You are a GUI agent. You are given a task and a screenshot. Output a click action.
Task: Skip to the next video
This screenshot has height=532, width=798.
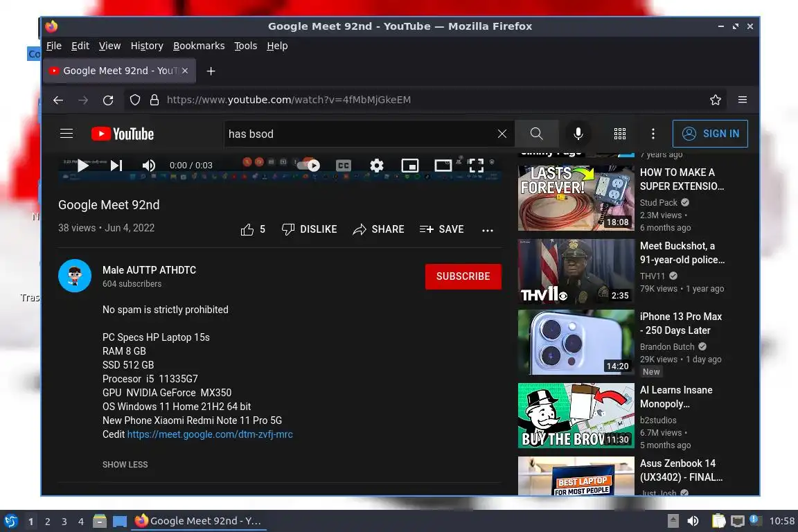pos(116,166)
